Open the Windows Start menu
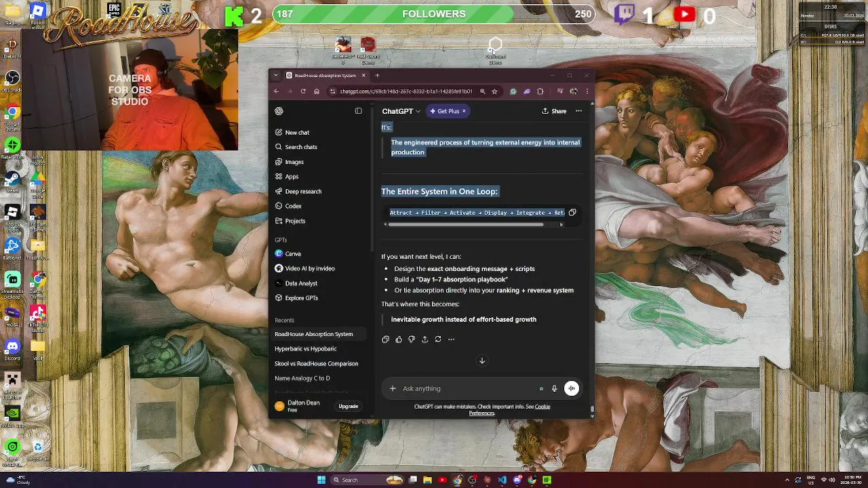868x488 pixels. pyautogui.click(x=321, y=480)
